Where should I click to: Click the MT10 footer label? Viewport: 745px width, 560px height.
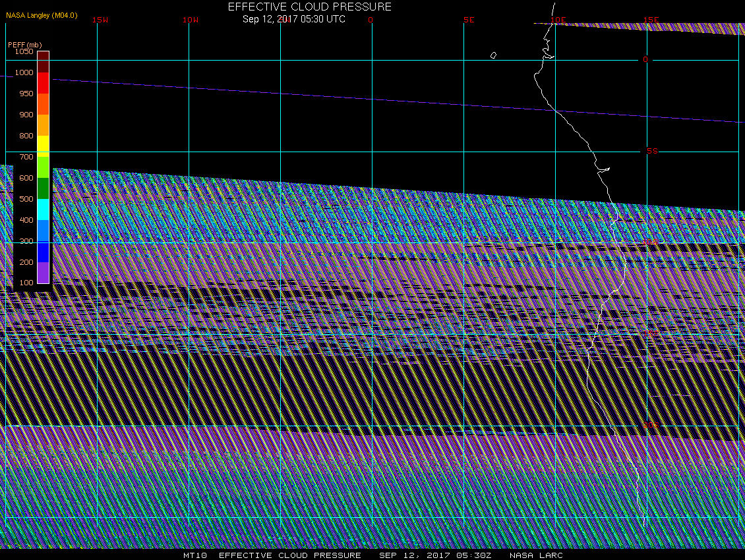tap(195, 555)
